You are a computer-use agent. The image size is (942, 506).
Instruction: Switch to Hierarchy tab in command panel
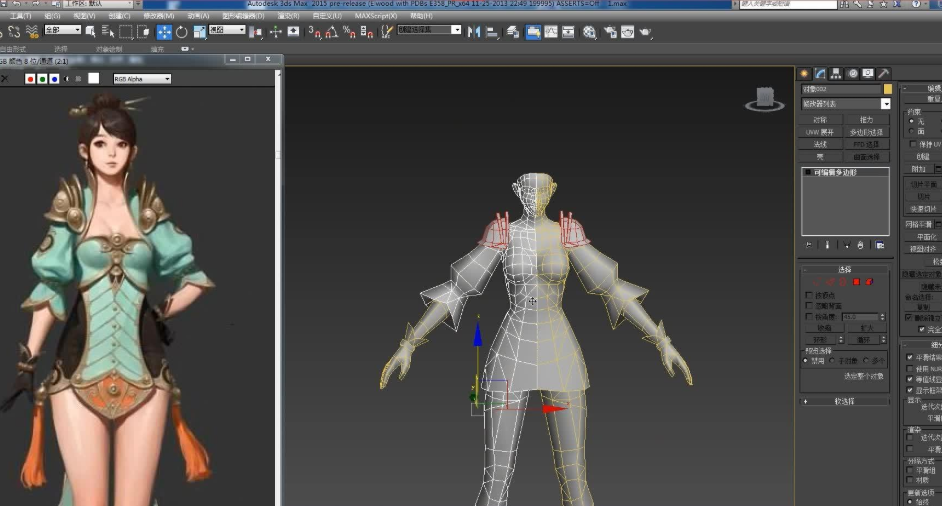(x=836, y=73)
